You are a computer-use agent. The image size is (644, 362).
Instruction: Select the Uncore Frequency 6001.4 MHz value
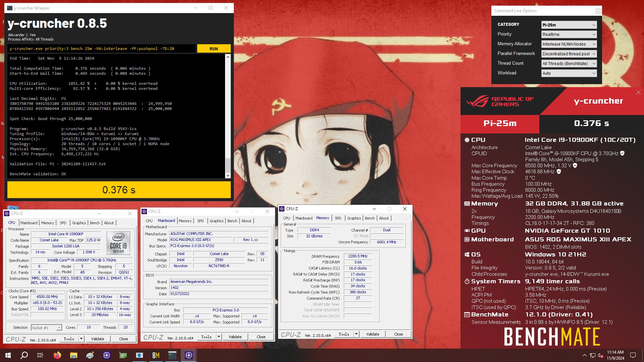coord(386,242)
